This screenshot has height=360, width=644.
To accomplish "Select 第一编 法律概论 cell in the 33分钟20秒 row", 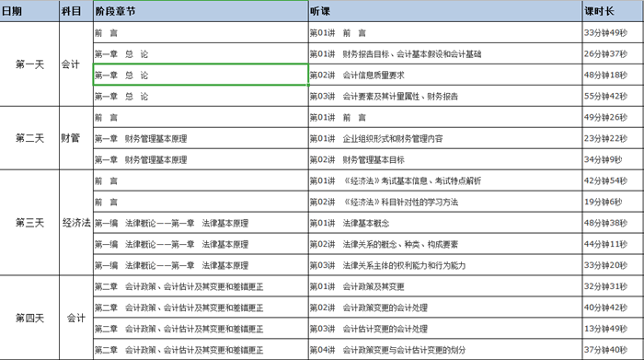I will click(x=201, y=265).
